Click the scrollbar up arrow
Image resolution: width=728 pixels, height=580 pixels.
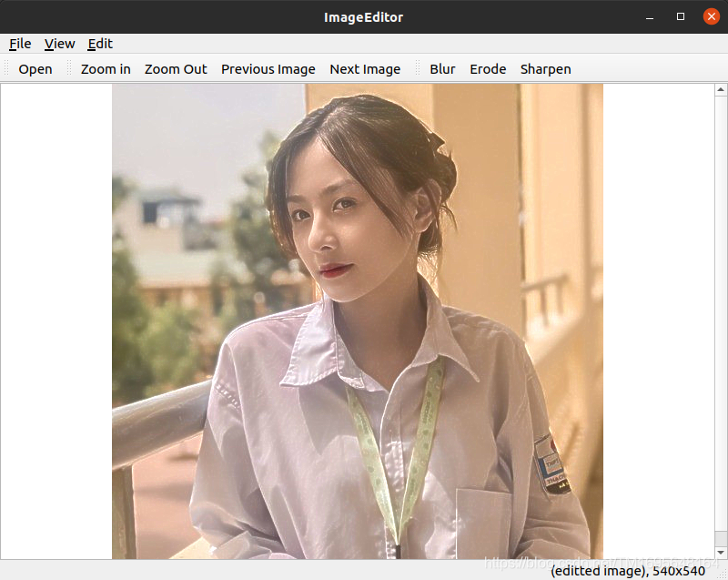click(x=721, y=89)
